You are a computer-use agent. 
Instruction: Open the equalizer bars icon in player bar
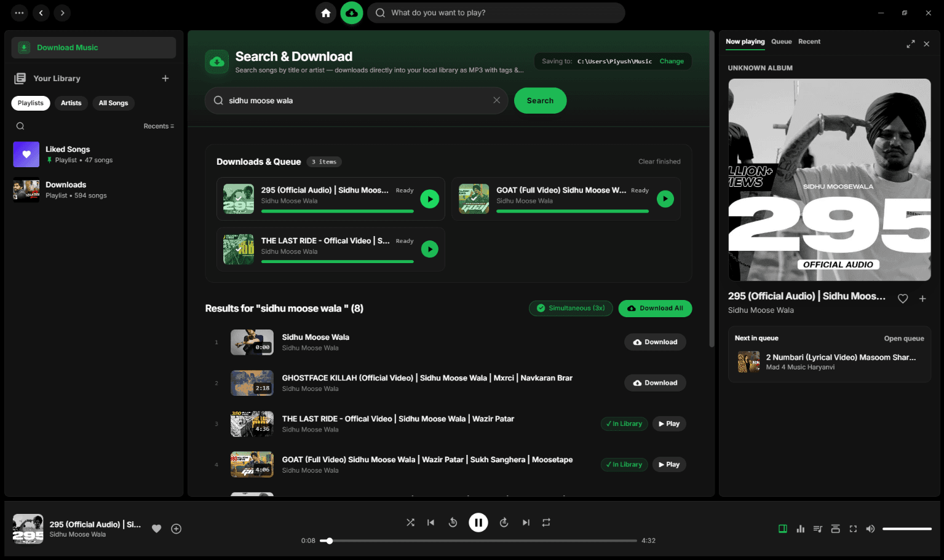tap(800, 529)
